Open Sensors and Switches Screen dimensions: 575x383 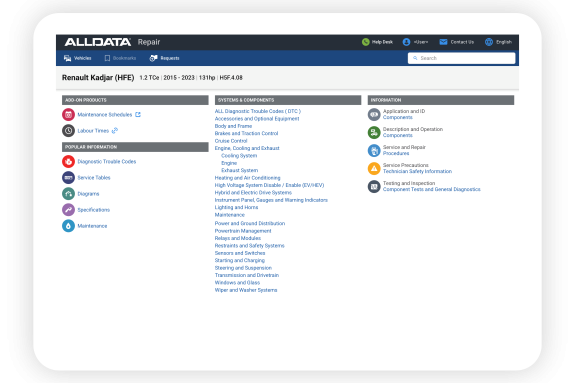(x=240, y=253)
